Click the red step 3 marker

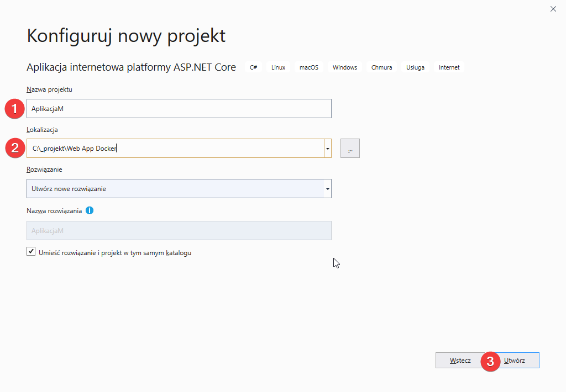490,361
